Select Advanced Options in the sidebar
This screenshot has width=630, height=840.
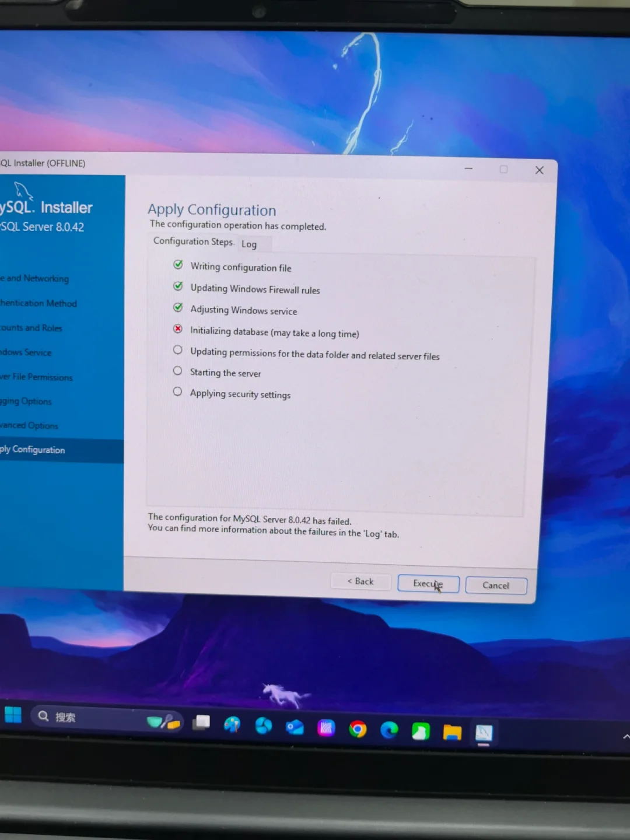click(29, 426)
